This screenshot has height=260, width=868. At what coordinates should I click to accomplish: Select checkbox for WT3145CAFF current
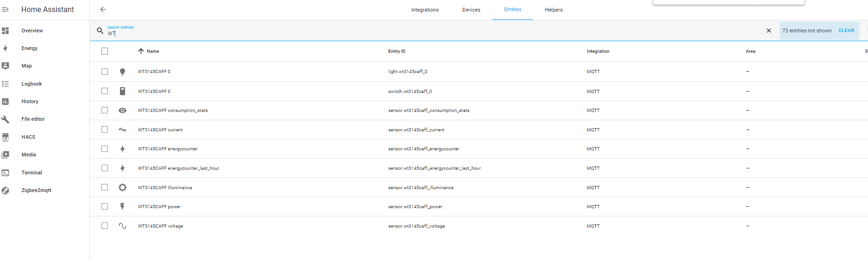[105, 130]
